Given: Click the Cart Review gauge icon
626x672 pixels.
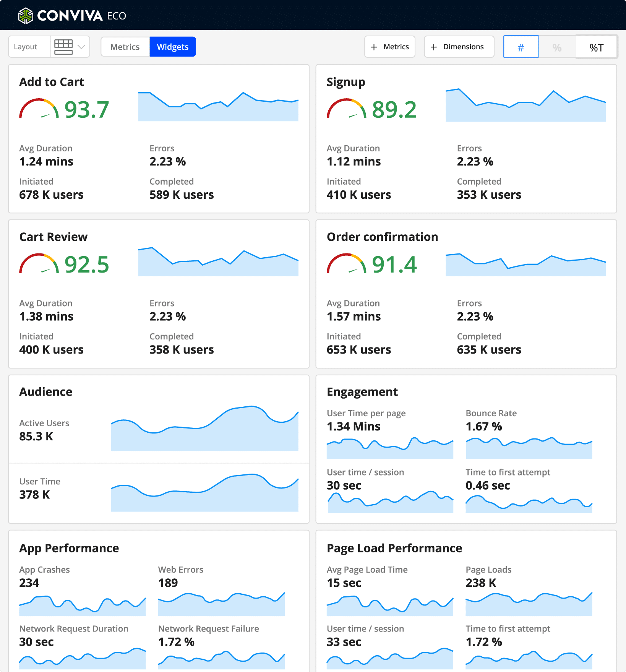Looking at the screenshot, I should 39,264.
